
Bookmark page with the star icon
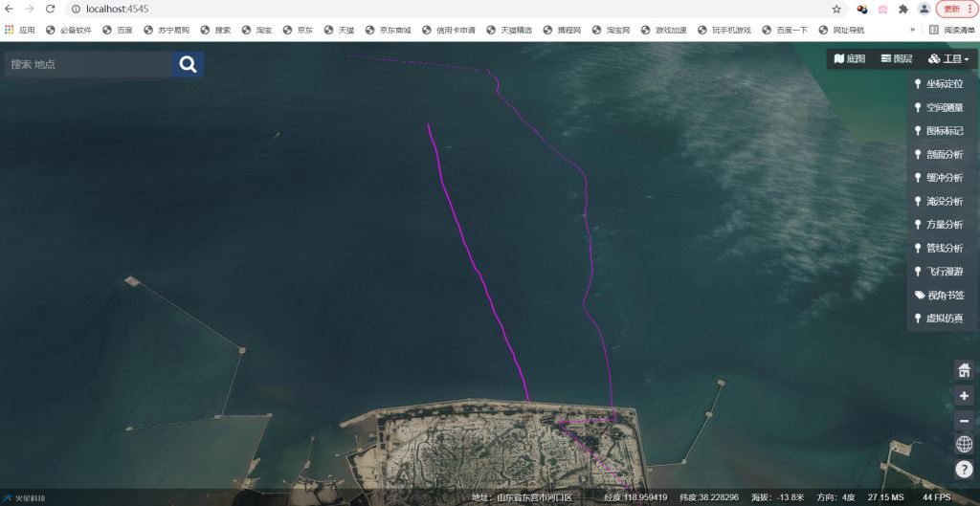836,9
